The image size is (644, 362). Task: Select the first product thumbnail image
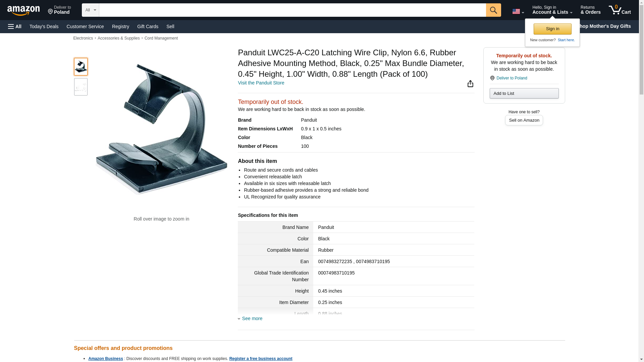tap(80, 67)
